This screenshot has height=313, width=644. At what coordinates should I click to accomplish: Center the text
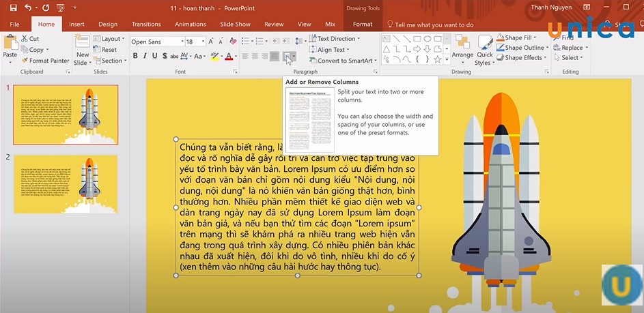click(255, 56)
